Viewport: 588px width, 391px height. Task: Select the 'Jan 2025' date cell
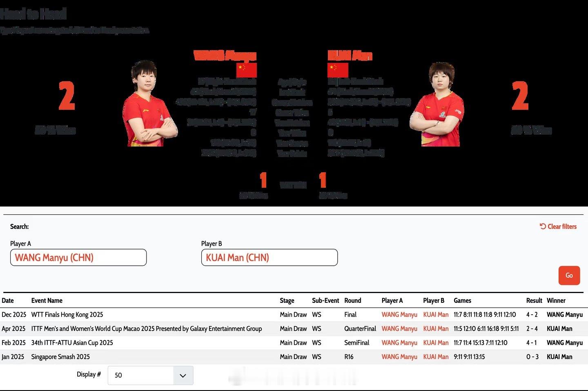(x=13, y=357)
